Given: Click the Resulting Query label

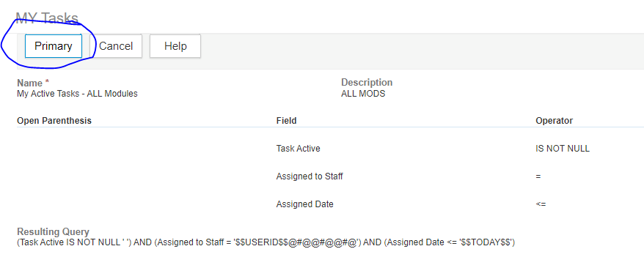Looking at the screenshot, I should pos(53,232).
